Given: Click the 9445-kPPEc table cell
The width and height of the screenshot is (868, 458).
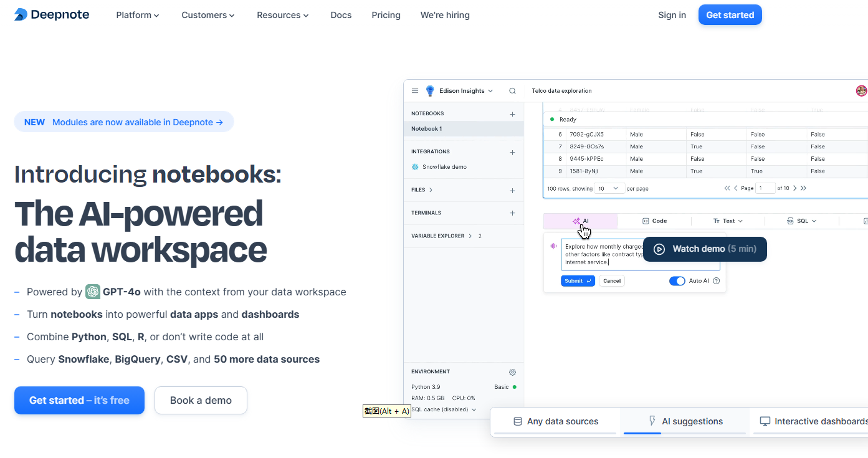Looking at the screenshot, I should [x=598, y=159].
